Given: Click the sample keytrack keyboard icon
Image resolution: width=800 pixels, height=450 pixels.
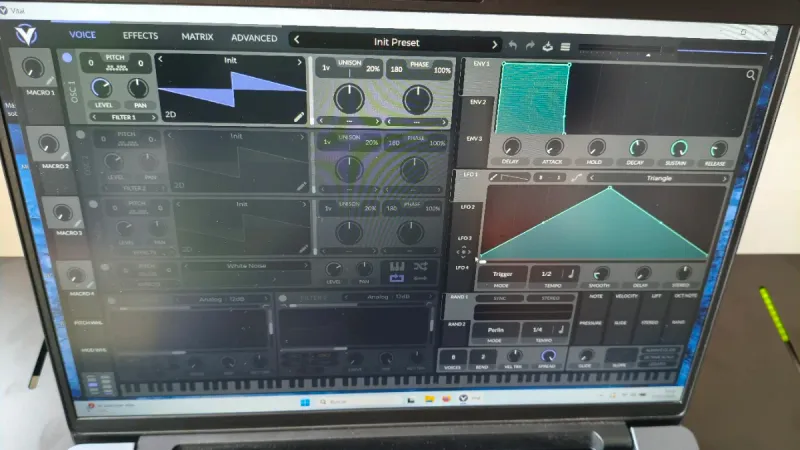Looking at the screenshot, I should point(397,266).
